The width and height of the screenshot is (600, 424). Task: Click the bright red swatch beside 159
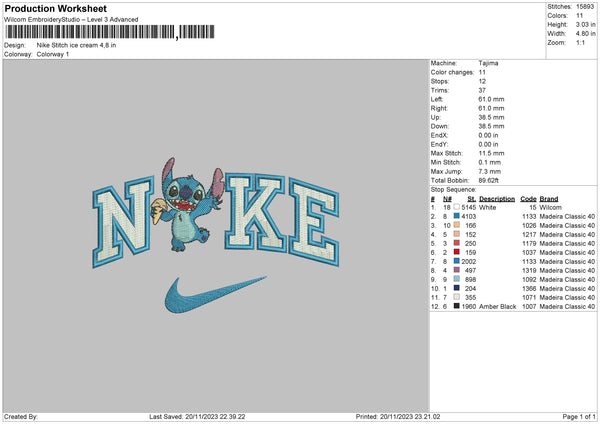point(457,252)
